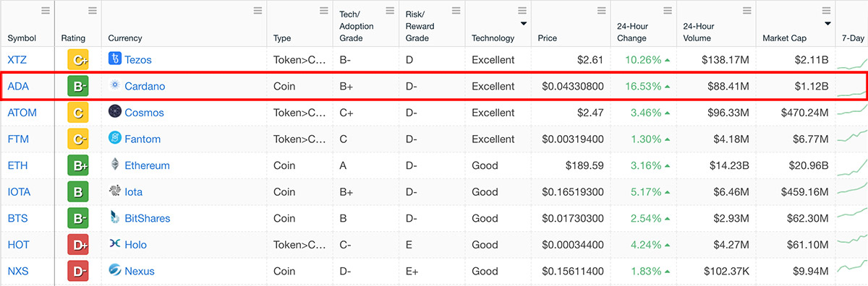Click the C+ rating badge for Tezos
The height and width of the screenshot is (286, 868).
click(77, 59)
